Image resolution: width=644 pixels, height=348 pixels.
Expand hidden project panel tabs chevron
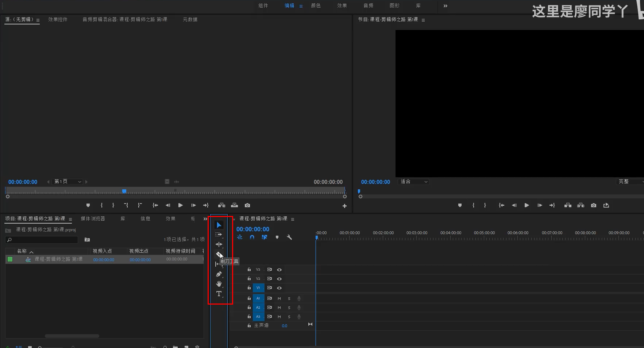click(x=205, y=219)
